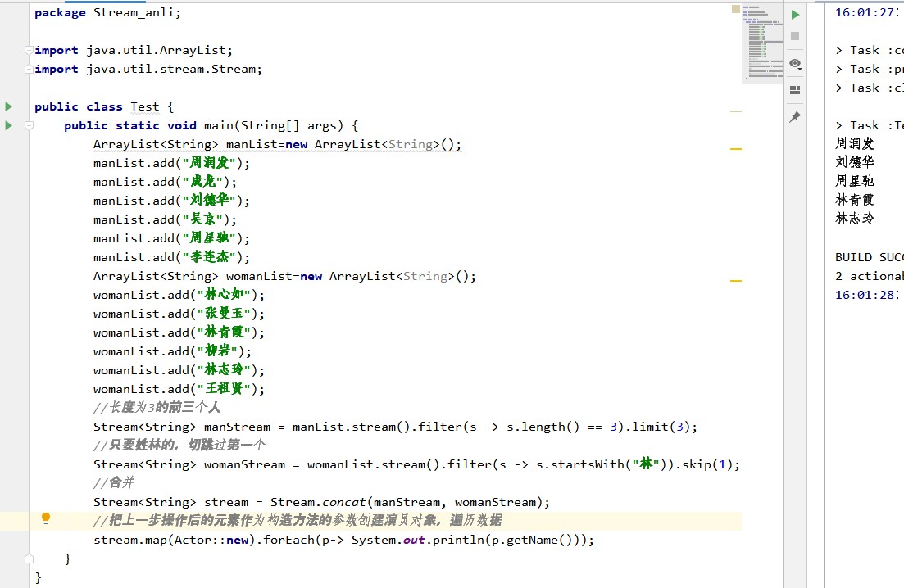Run main method from its gutter arrow
Screen dimensions: 904x588
coord(9,125)
